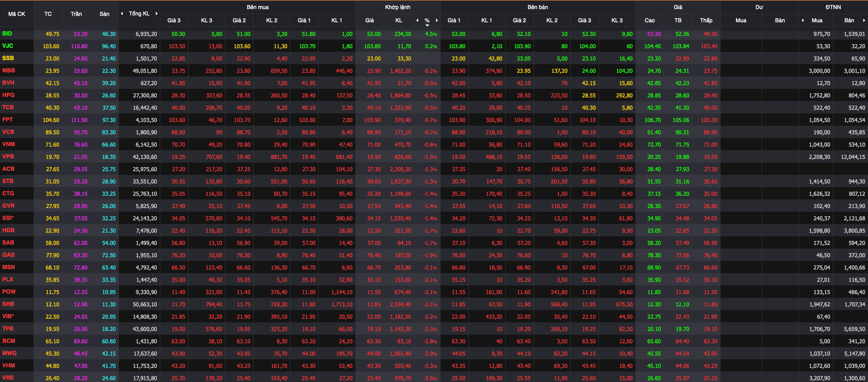868x382 pixels.
Task: Open BVH stock symbol
Action: (8, 83)
